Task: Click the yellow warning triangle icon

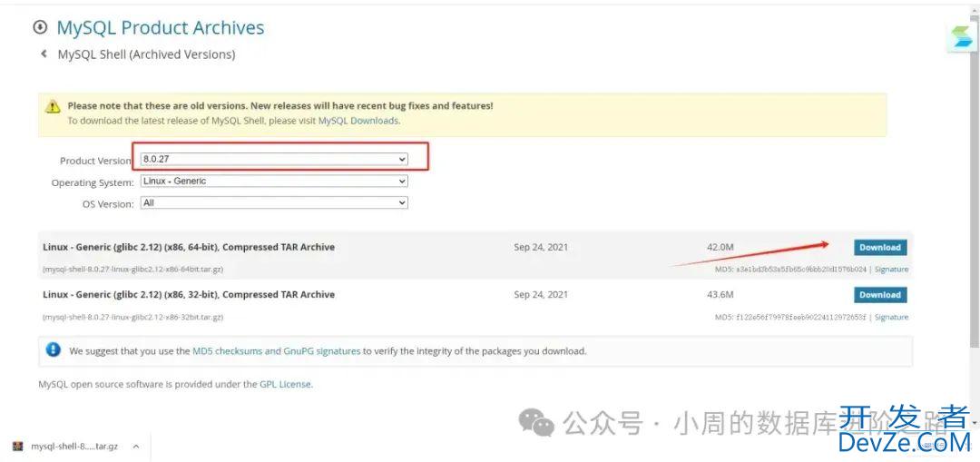Action: point(53,106)
